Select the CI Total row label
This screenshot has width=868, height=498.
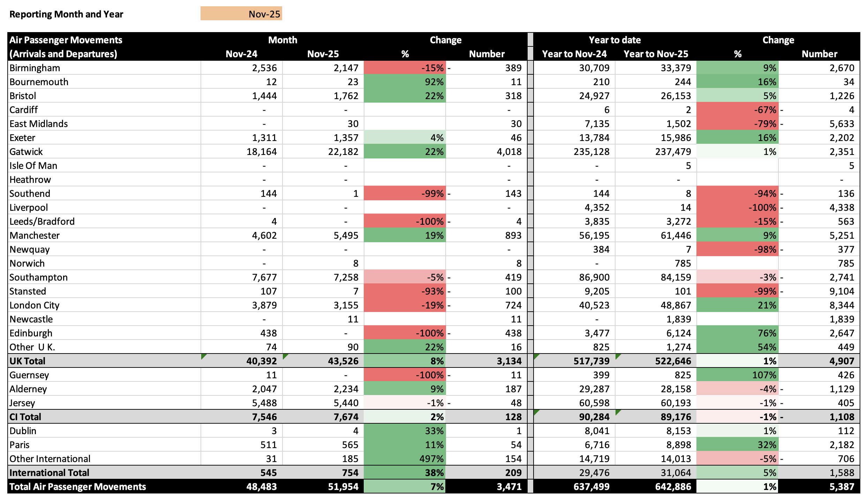(x=25, y=417)
